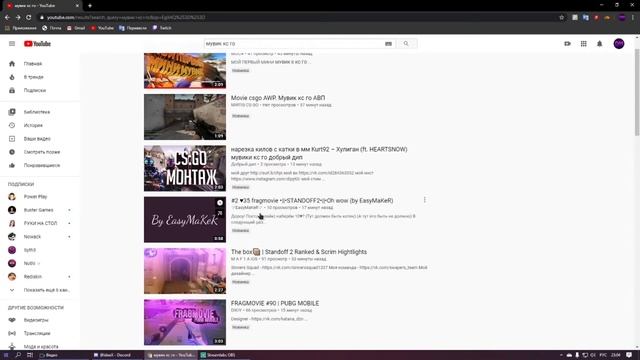Open the Почта bookmark
Screen dimensions: 640x360
(51, 28)
